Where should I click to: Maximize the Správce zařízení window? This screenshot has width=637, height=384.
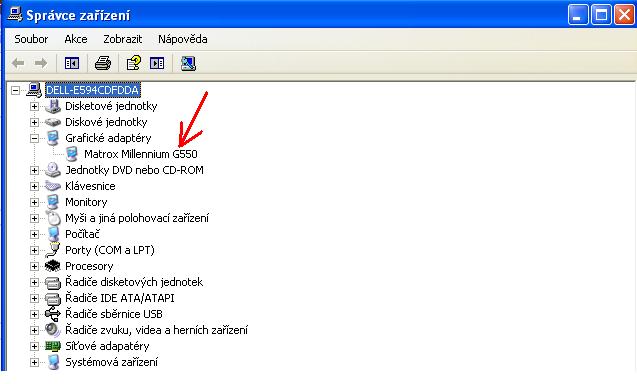tap(601, 15)
